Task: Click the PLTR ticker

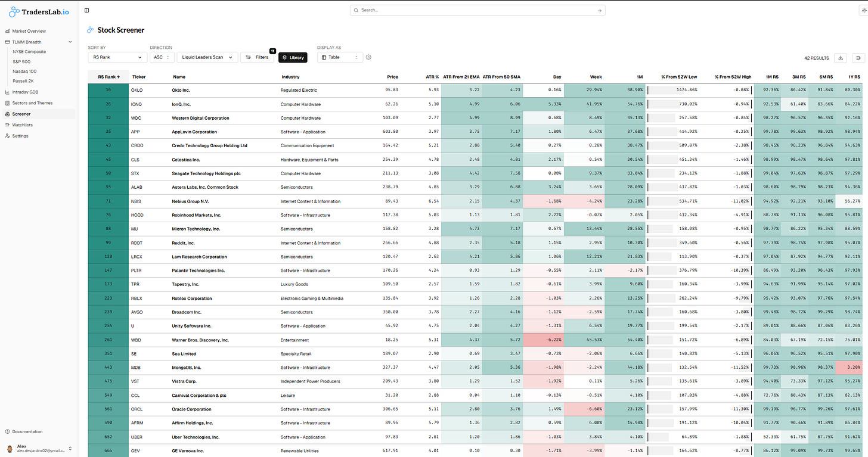Action: pos(137,271)
